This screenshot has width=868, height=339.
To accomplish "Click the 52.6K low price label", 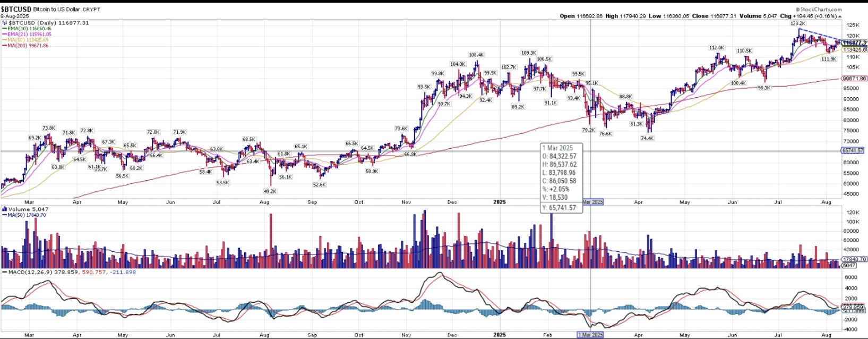I will (x=319, y=185).
